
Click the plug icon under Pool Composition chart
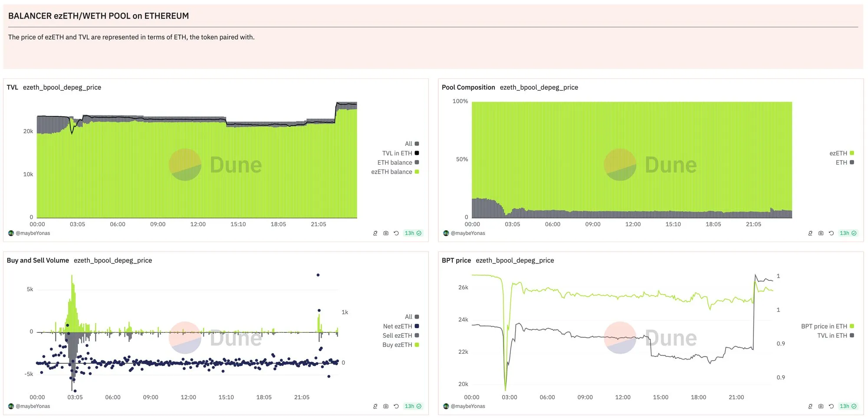(810, 233)
